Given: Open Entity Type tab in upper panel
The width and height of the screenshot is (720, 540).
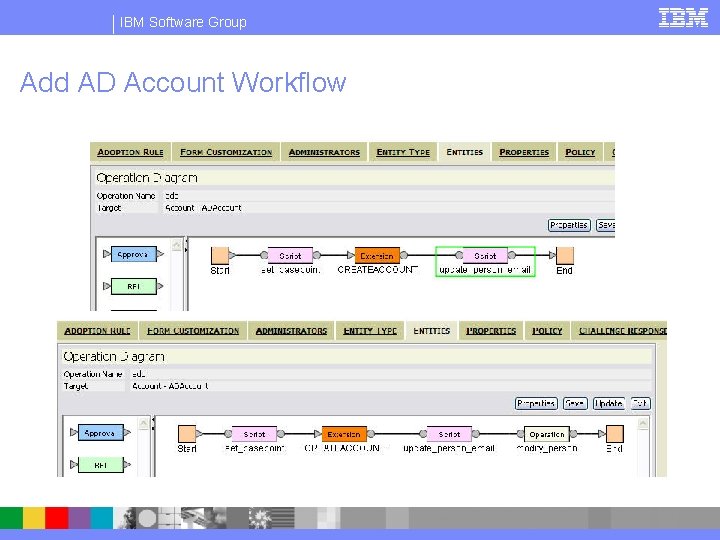Looking at the screenshot, I should (x=403, y=152).
